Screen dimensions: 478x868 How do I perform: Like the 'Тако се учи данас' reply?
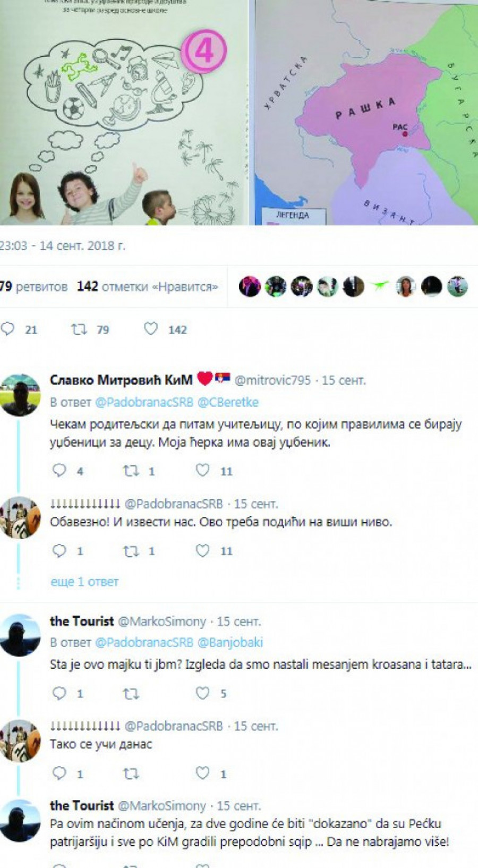click(x=203, y=773)
